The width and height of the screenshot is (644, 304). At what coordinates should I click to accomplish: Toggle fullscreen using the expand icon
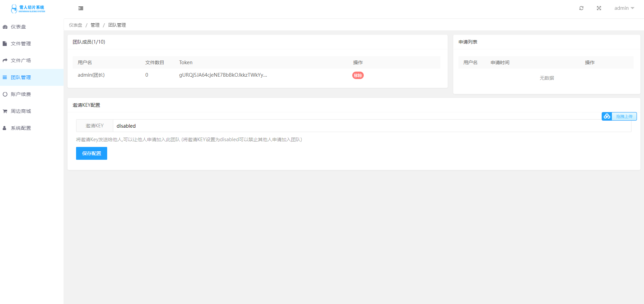tap(599, 8)
